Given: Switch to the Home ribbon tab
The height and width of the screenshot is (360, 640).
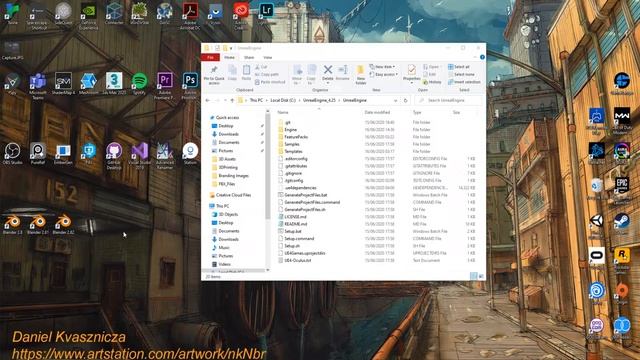Looking at the screenshot, I should point(229,58).
